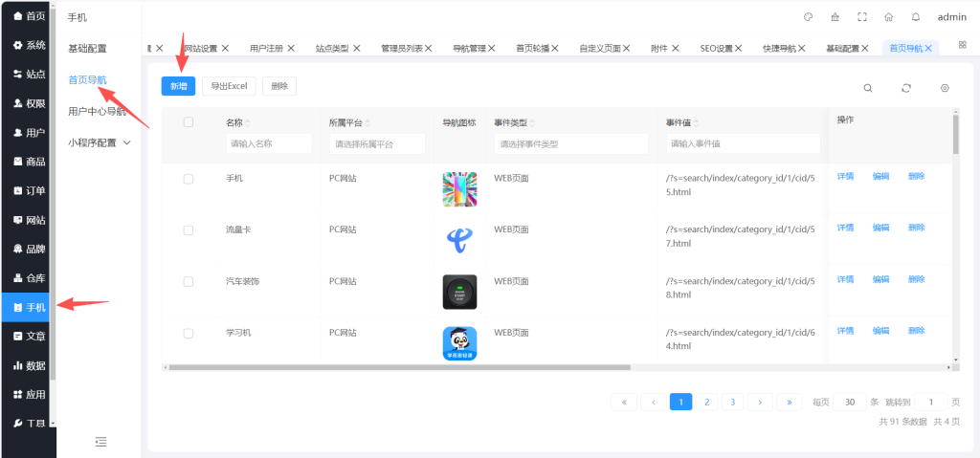
Task: Open table column settings gear icon
Action: click(x=945, y=88)
